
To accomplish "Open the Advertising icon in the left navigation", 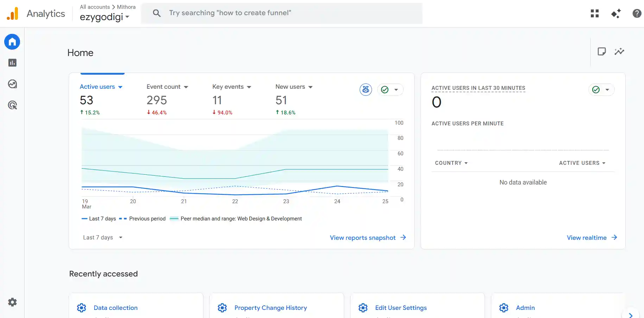I will point(12,105).
